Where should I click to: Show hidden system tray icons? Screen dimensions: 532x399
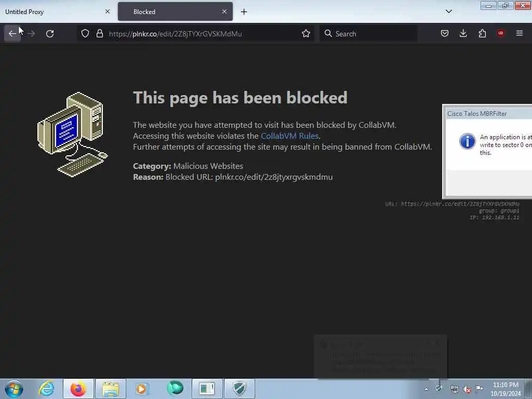pos(426,389)
